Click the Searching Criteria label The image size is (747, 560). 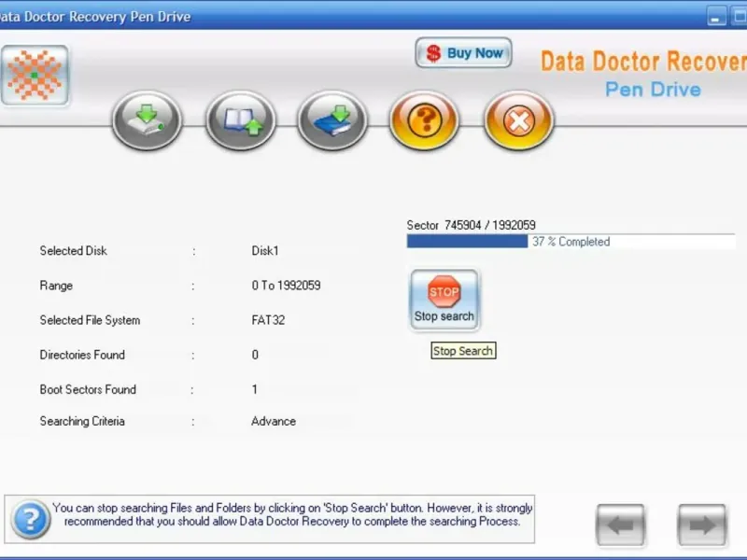[x=82, y=421]
